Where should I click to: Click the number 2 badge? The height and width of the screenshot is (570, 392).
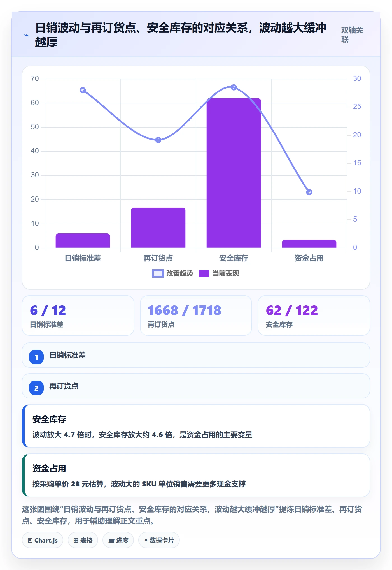[36, 388]
